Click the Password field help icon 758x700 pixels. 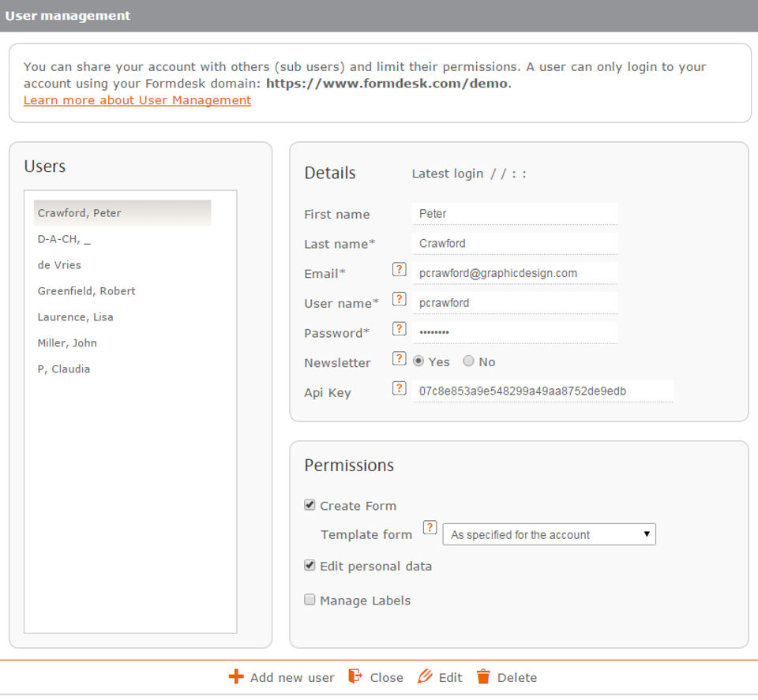point(399,329)
